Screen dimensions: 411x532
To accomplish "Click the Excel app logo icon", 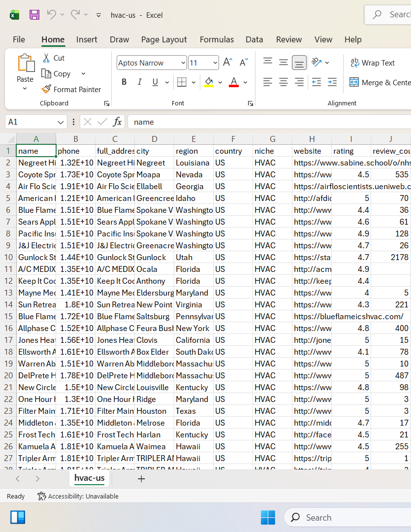I will coord(15,15).
